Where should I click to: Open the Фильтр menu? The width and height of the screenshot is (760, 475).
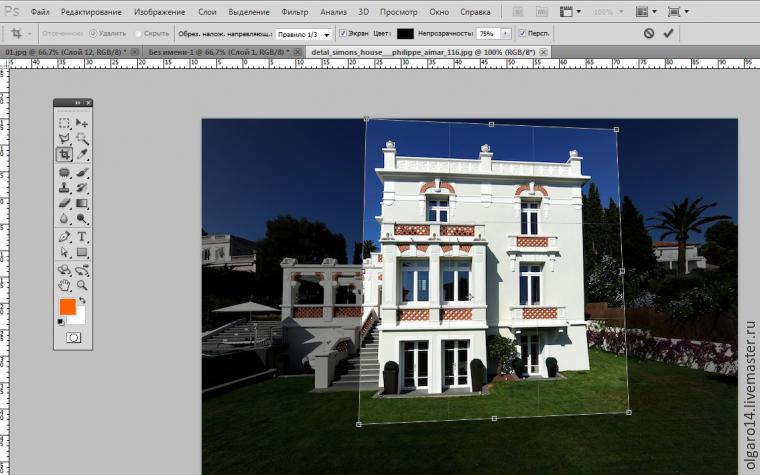295,12
